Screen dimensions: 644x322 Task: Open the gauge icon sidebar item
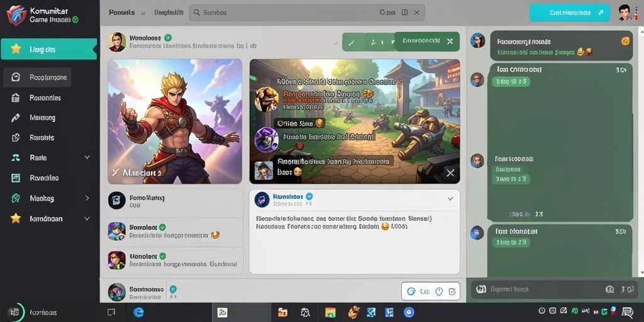pyautogui.click(x=37, y=77)
